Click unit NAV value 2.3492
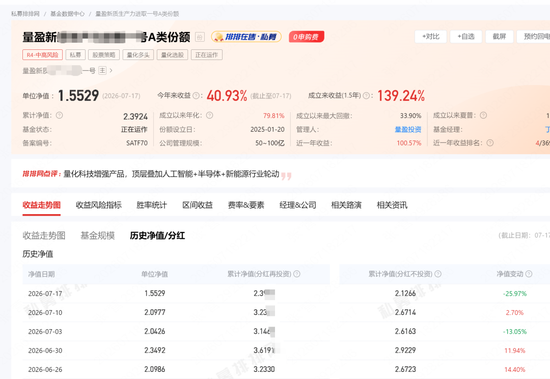Viewport: 550px width, 379px height. (x=155, y=350)
